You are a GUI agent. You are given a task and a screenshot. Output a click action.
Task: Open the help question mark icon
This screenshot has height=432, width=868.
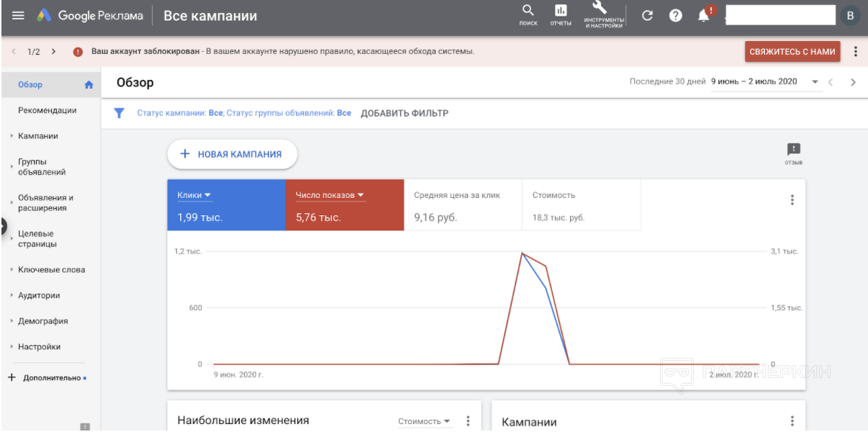676,16
